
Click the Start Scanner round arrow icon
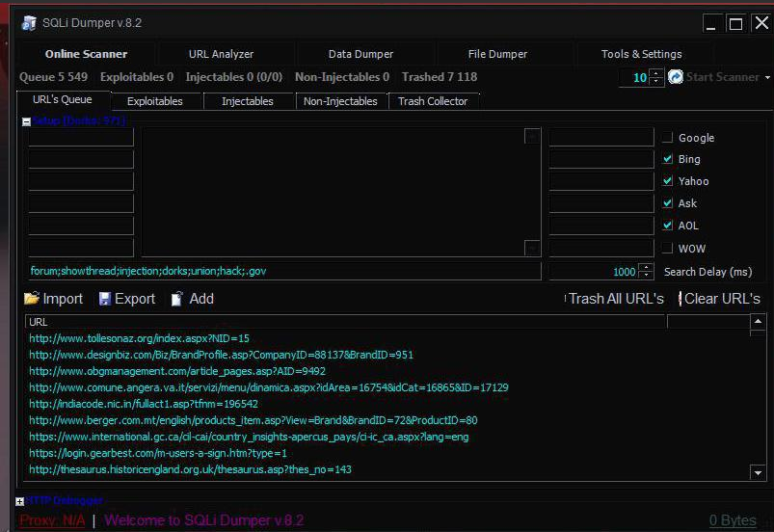676,77
